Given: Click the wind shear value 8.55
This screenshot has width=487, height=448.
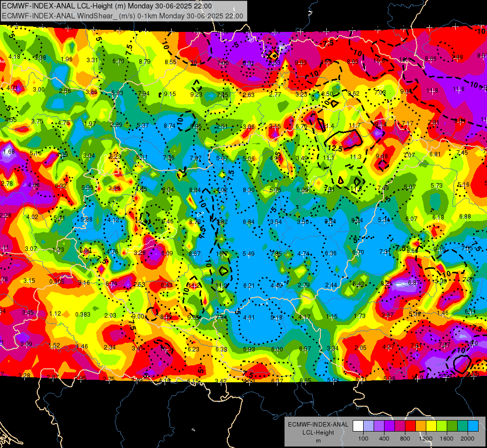Looking at the screenshot, I should [171, 62].
